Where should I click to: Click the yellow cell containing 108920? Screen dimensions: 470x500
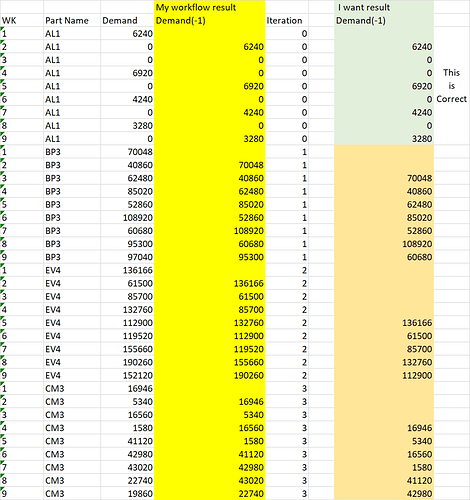tap(210, 231)
